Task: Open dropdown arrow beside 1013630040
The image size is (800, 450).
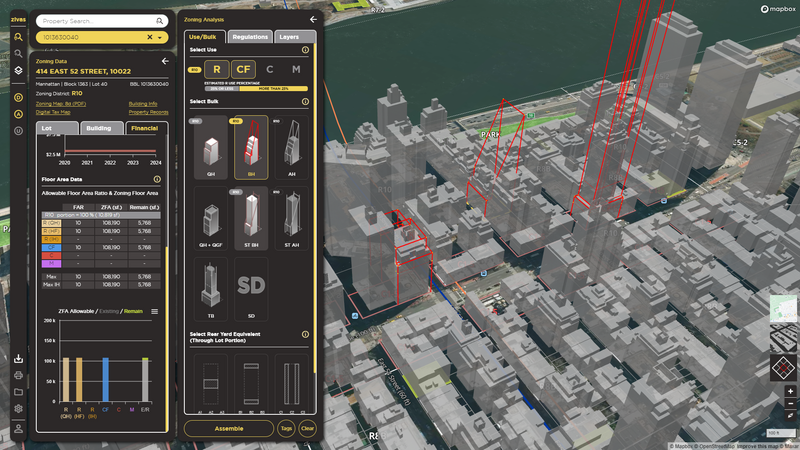Action: tap(160, 37)
